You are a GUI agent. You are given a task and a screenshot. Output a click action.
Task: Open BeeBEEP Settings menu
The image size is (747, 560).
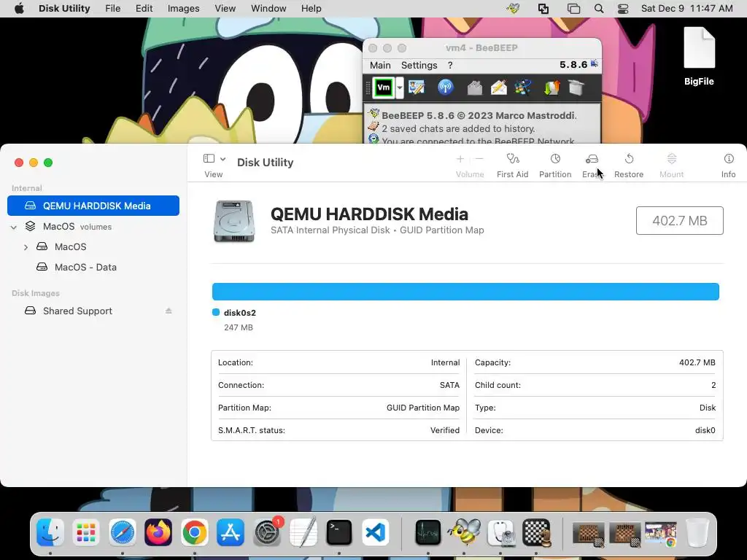tap(419, 65)
